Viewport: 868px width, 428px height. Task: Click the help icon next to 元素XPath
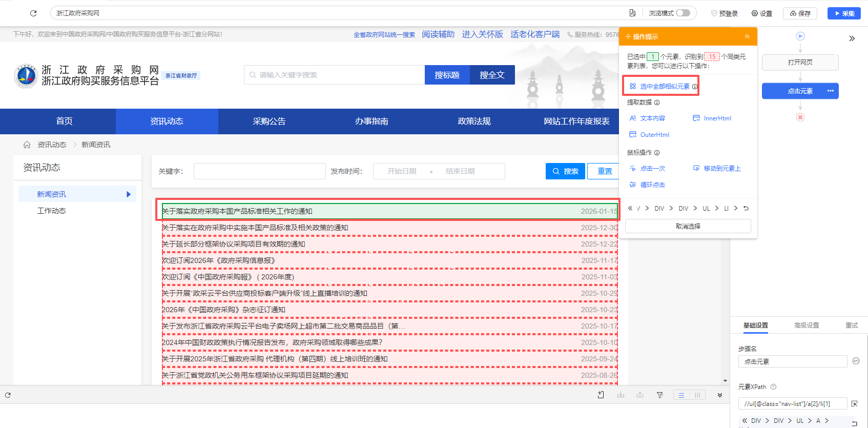click(x=774, y=387)
